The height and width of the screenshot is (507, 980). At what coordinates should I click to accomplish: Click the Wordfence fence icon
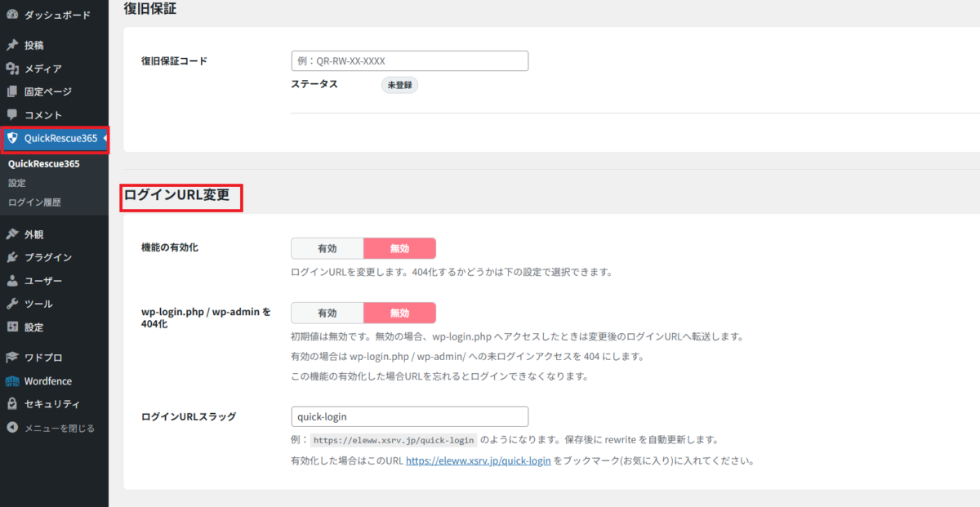(x=12, y=381)
